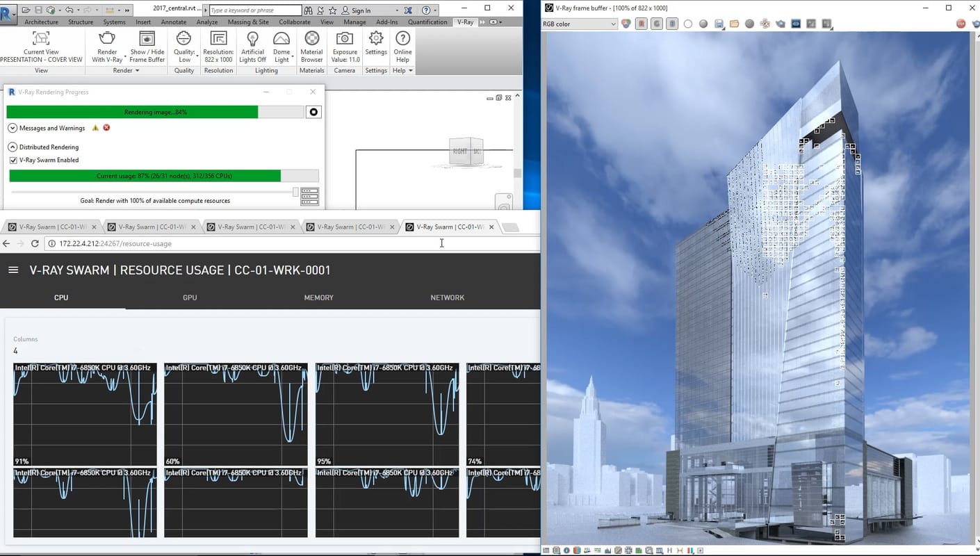
Task: Load image with frame buffer folder icon
Action: pyautogui.click(x=734, y=24)
